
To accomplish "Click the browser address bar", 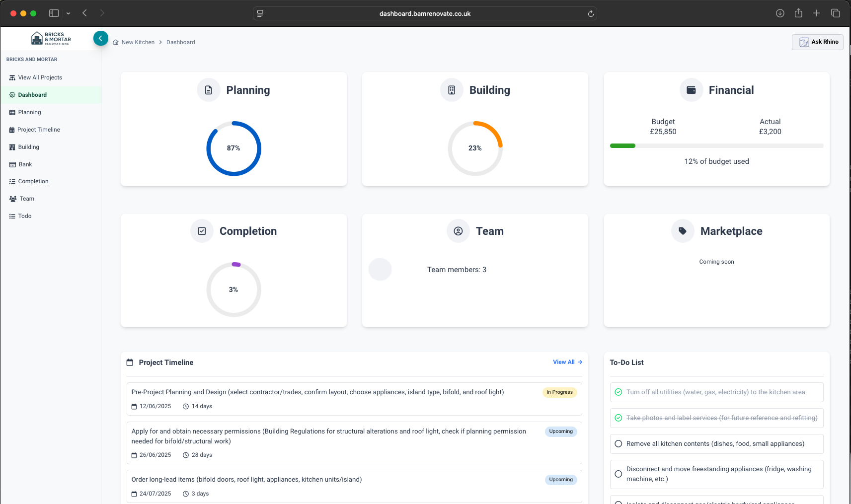I will click(x=425, y=14).
